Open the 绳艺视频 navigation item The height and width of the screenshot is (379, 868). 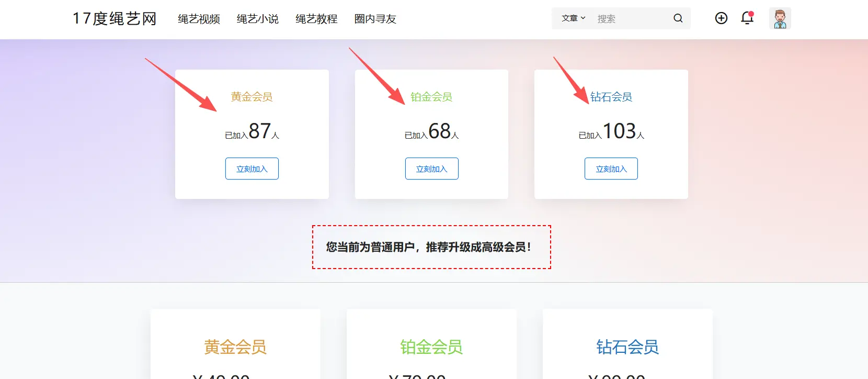point(199,19)
